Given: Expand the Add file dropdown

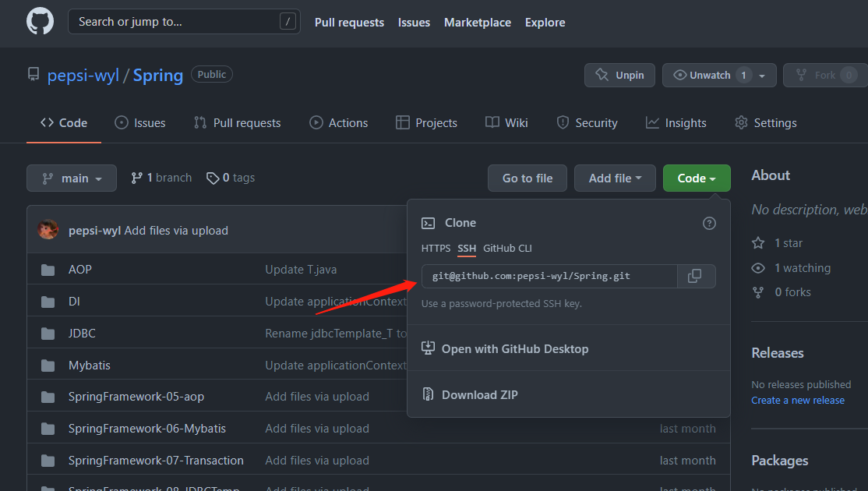Looking at the screenshot, I should (x=615, y=178).
